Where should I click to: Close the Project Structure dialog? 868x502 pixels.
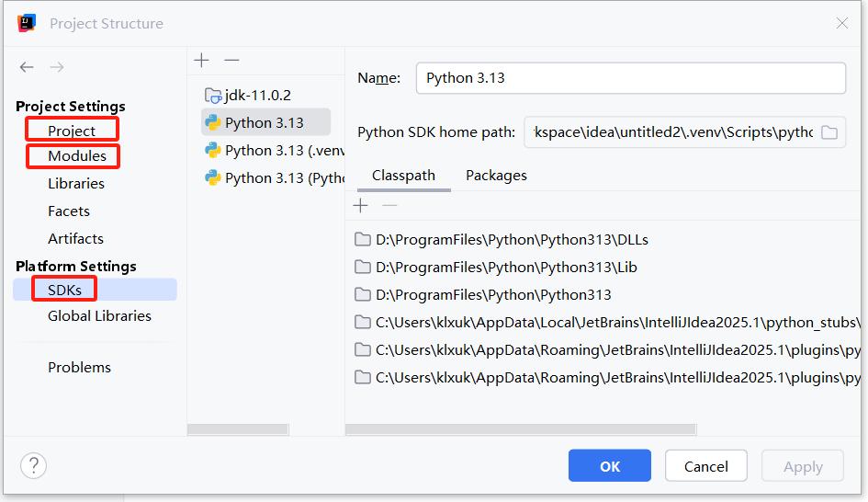[842, 23]
